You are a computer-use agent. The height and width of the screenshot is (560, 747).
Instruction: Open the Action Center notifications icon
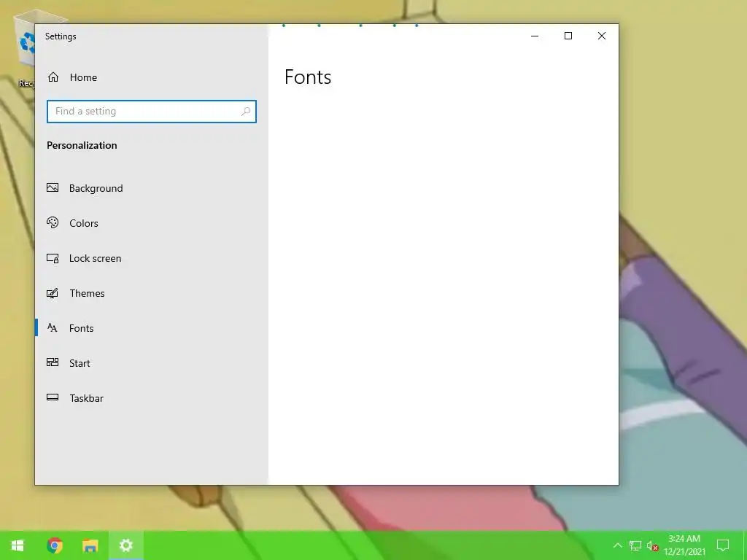(723, 545)
